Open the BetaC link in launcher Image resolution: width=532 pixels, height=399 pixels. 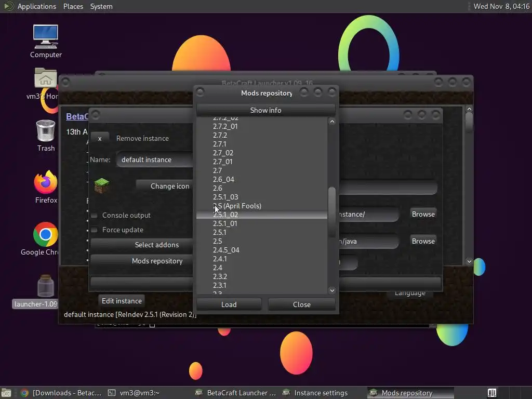tap(77, 116)
